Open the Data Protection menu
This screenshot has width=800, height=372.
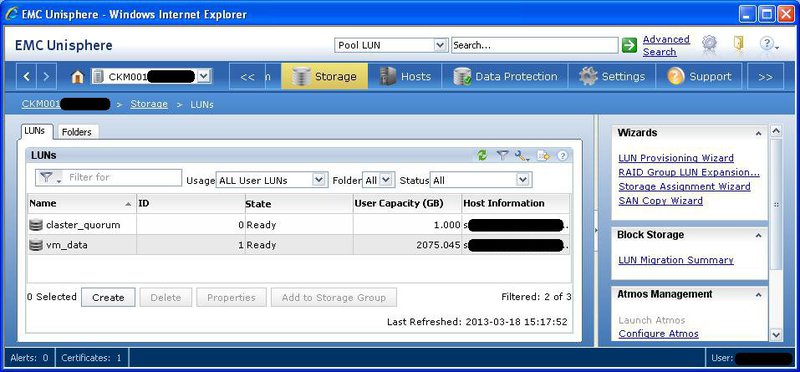tap(505, 77)
